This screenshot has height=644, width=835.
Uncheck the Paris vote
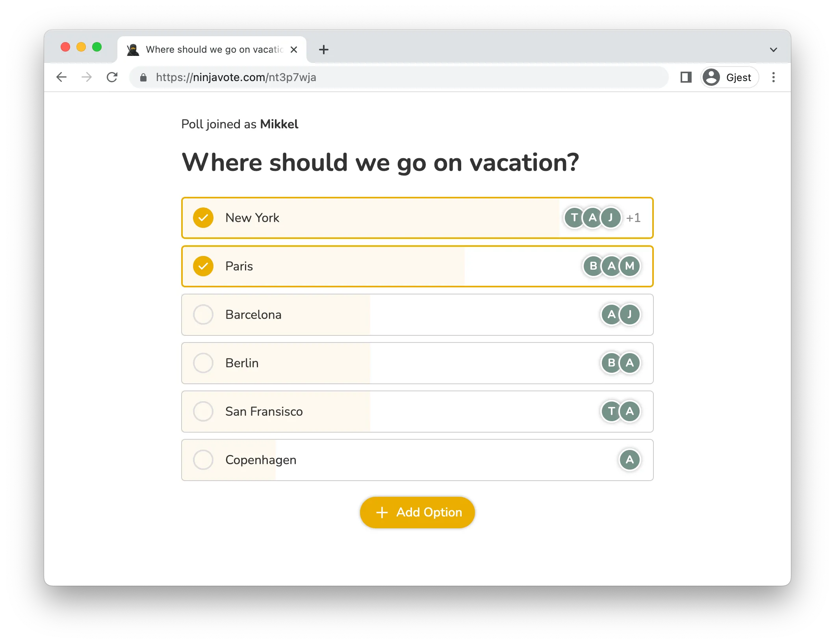pos(203,266)
